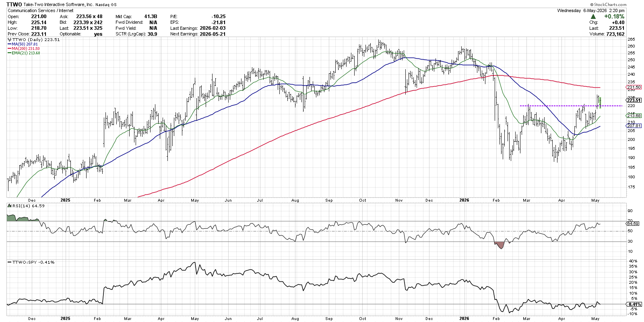
Task: Click the MA(50) 207.81 legend entry
Action: pyautogui.click(x=25, y=44)
